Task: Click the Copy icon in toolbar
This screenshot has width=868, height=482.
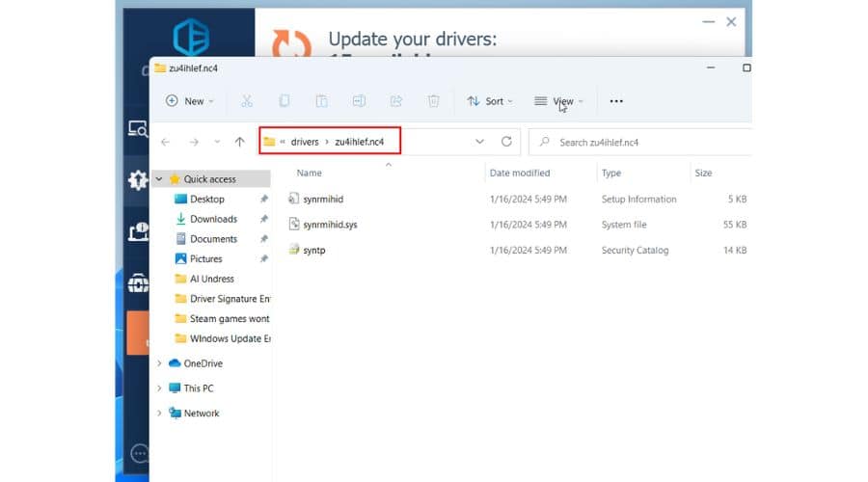Action: click(x=284, y=101)
